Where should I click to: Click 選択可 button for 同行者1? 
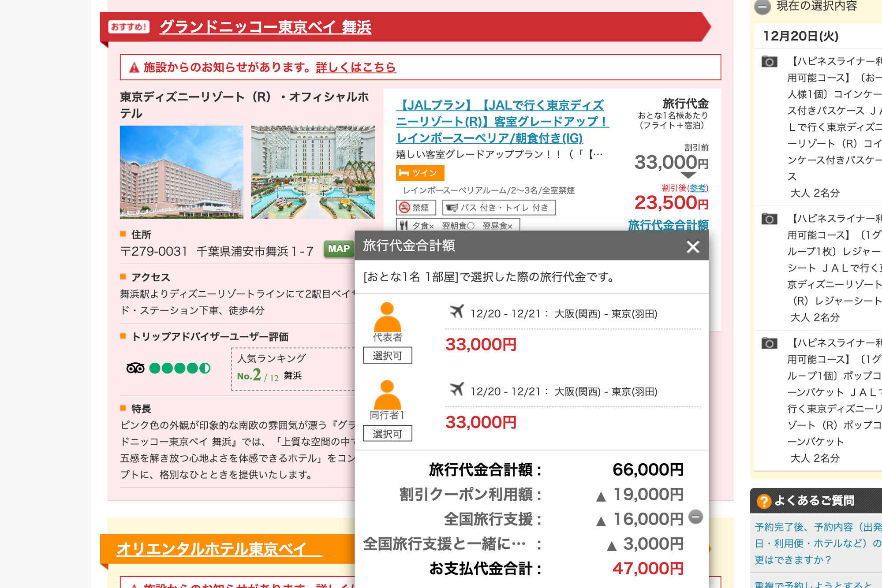point(387,433)
